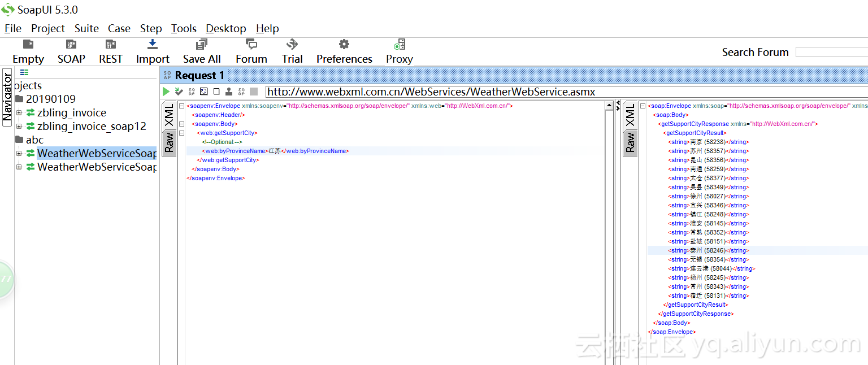The width and height of the screenshot is (868, 365).
Task: Open the Tools menu
Action: (x=184, y=28)
